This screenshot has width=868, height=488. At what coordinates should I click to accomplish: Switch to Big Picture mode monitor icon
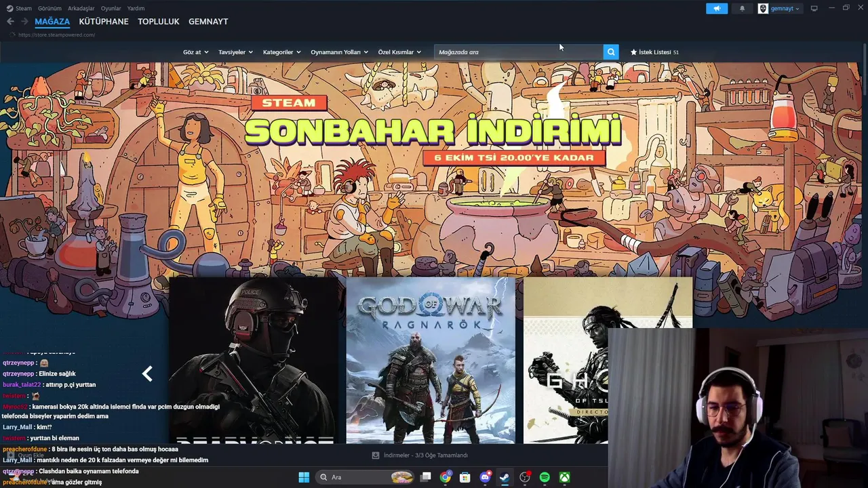814,9
